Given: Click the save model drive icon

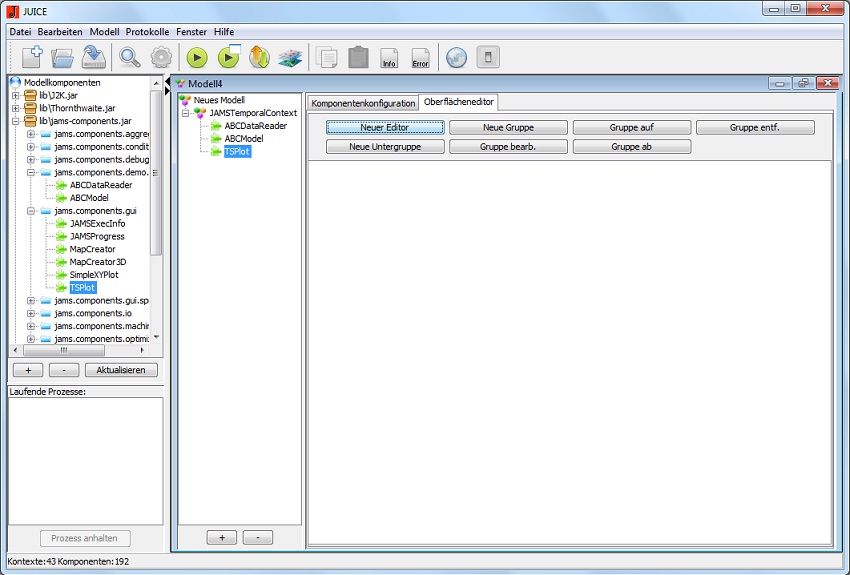Looking at the screenshot, I should click(94, 57).
